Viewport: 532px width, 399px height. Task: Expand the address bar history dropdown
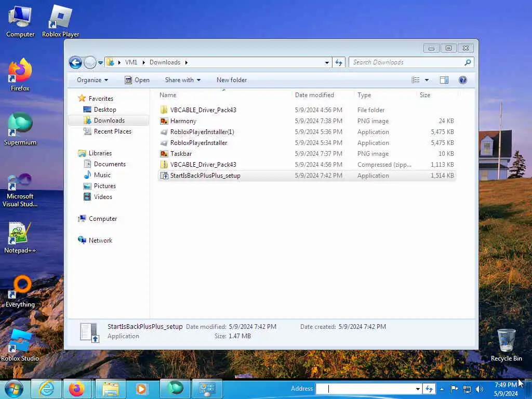pos(327,63)
